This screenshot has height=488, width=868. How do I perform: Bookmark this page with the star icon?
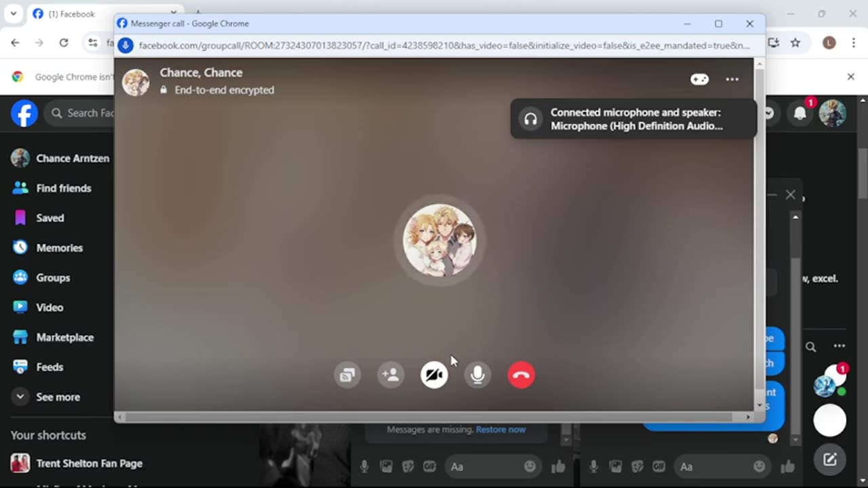coord(795,43)
